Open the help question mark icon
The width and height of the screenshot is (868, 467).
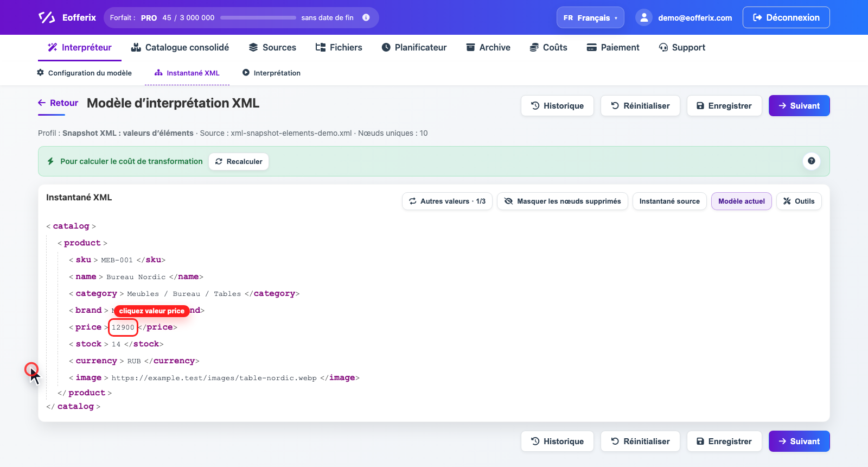pyautogui.click(x=811, y=161)
